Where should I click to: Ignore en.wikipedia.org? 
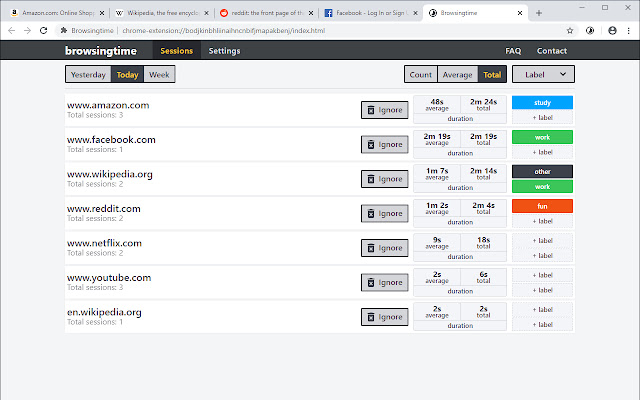point(384,317)
